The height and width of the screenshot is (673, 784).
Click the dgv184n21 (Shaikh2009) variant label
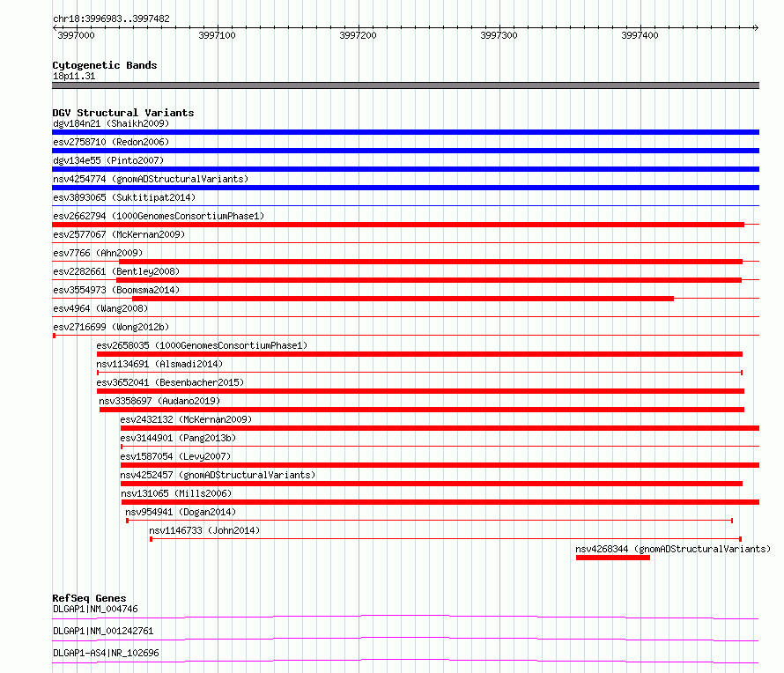coord(111,123)
